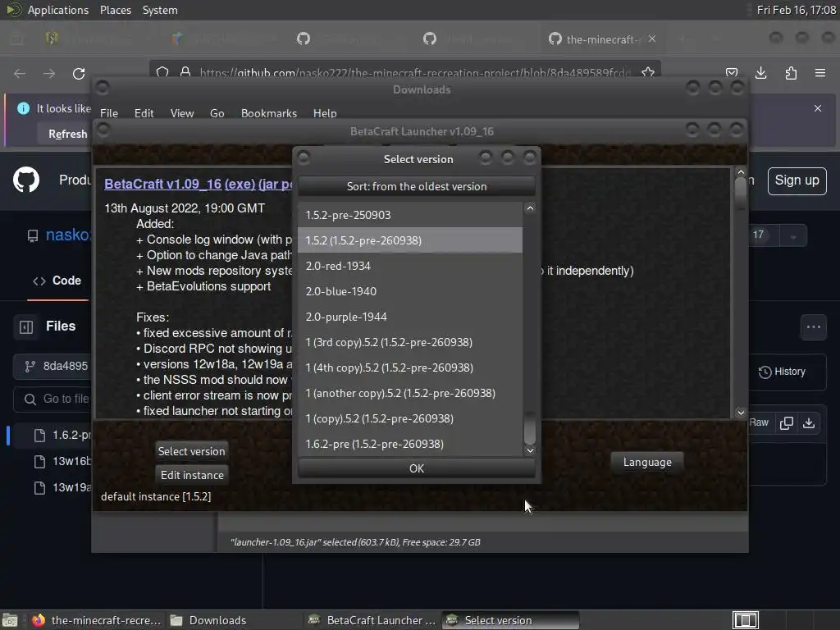The height and width of the screenshot is (630, 840).
Task: Dismiss the notification bar with X
Action: tap(818, 108)
